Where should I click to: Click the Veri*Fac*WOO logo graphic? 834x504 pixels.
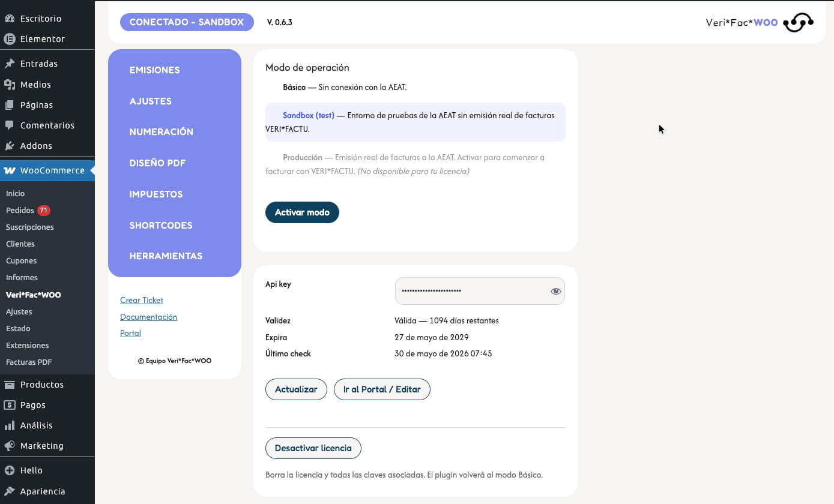pos(798,23)
